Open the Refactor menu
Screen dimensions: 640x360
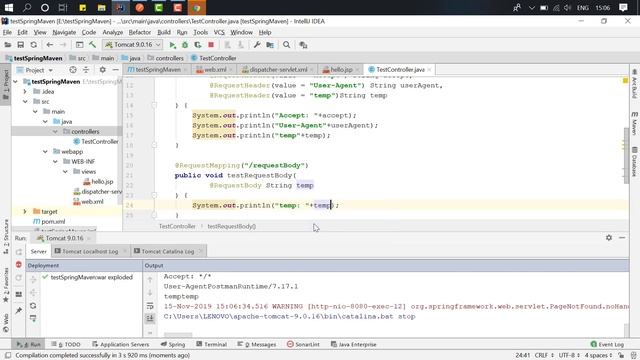[140, 32]
